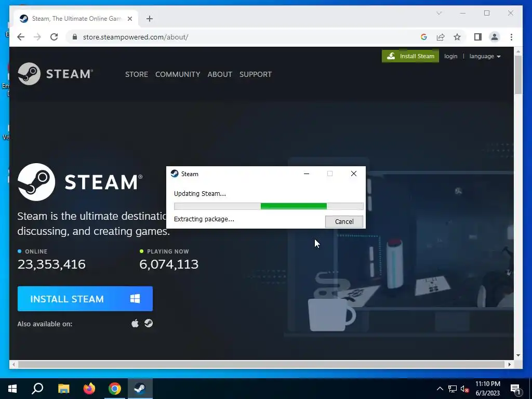The width and height of the screenshot is (532, 399).
Task: Click the 'Extracting package...' status text
Action: [204, 219]
